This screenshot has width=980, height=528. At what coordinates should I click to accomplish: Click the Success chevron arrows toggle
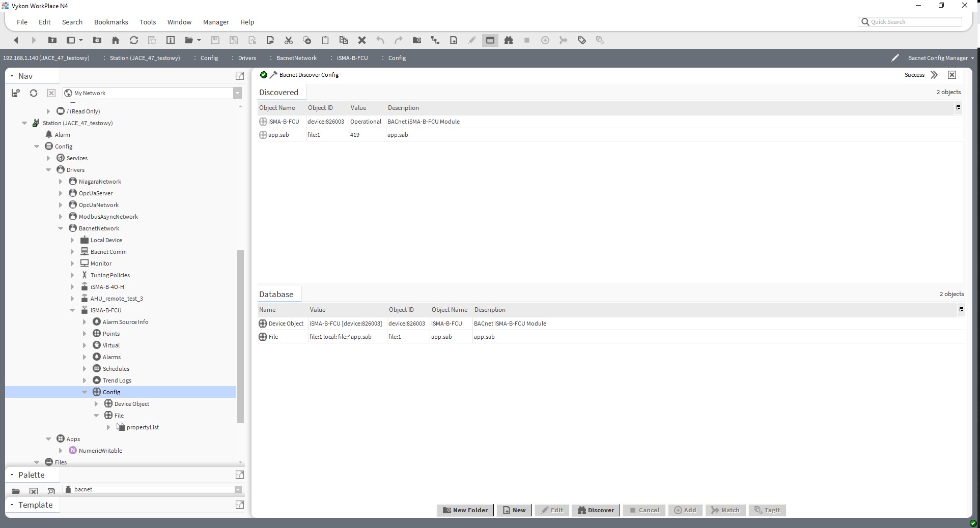[x=934, y=75]
